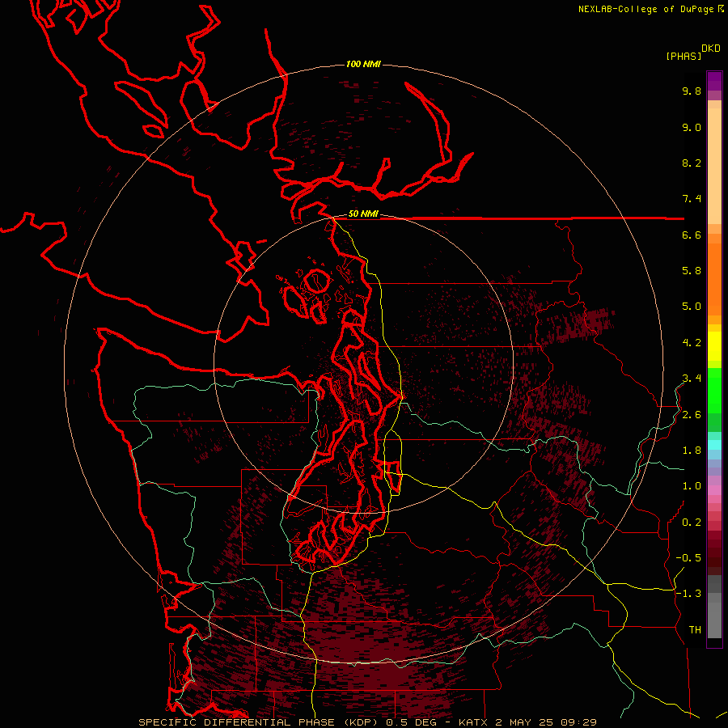Screen dimensions: 728x728
Task: Click the 7.4 value on the scale
Action: 692,199
